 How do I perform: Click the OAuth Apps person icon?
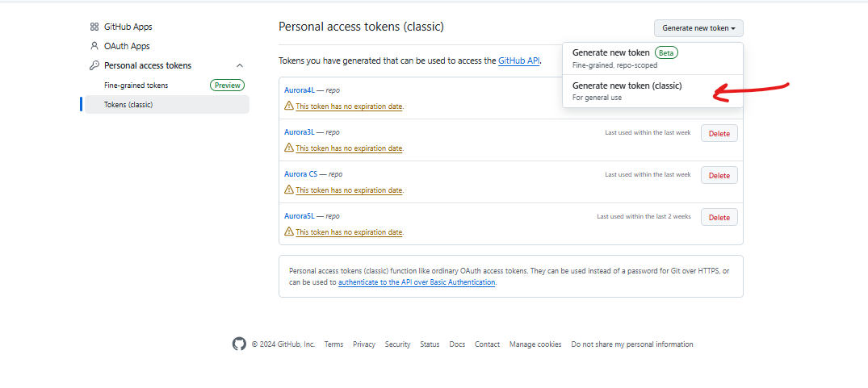coord(94,46)
